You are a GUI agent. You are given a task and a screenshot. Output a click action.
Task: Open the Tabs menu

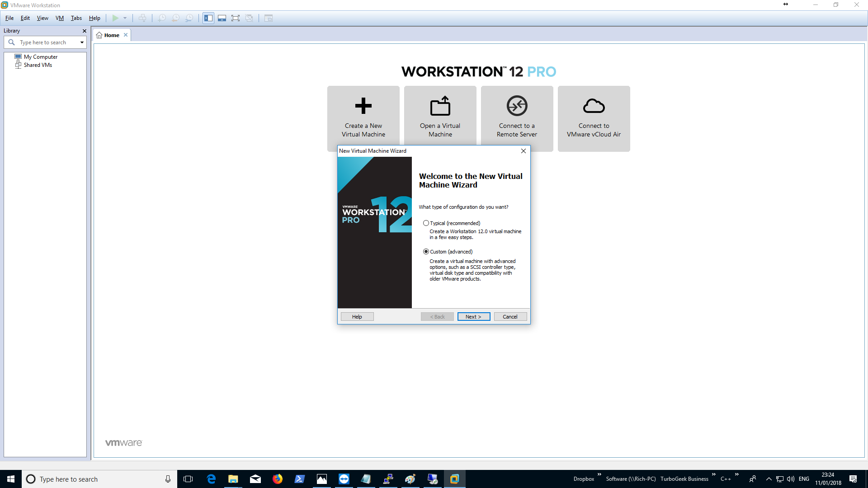click(76, 18)
